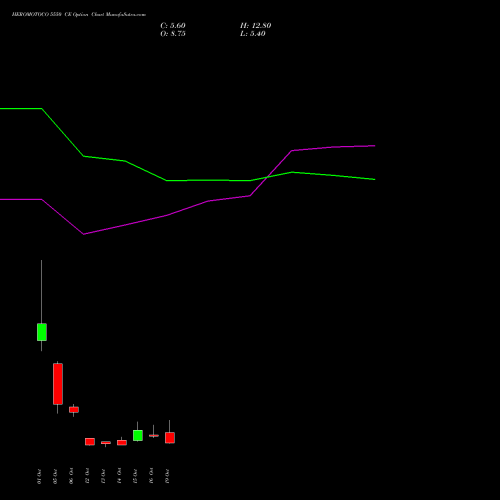Click the red candlestick above 12 Oct
500x500 pixels.
[90, 442]
